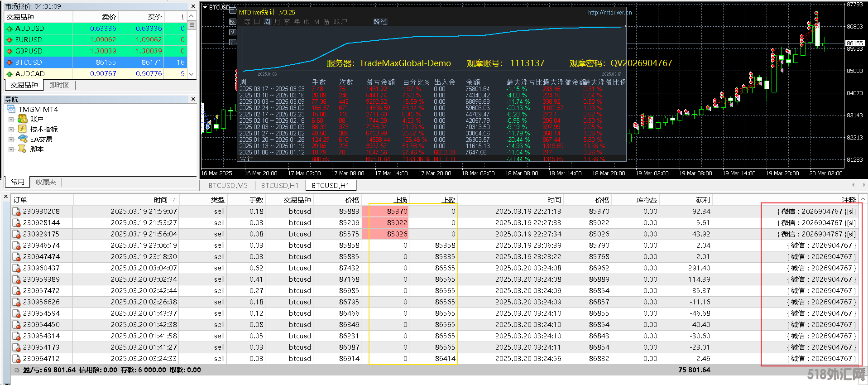
Task: Click the TMGM MT4 root icon
Action: (x=11, y=109)
